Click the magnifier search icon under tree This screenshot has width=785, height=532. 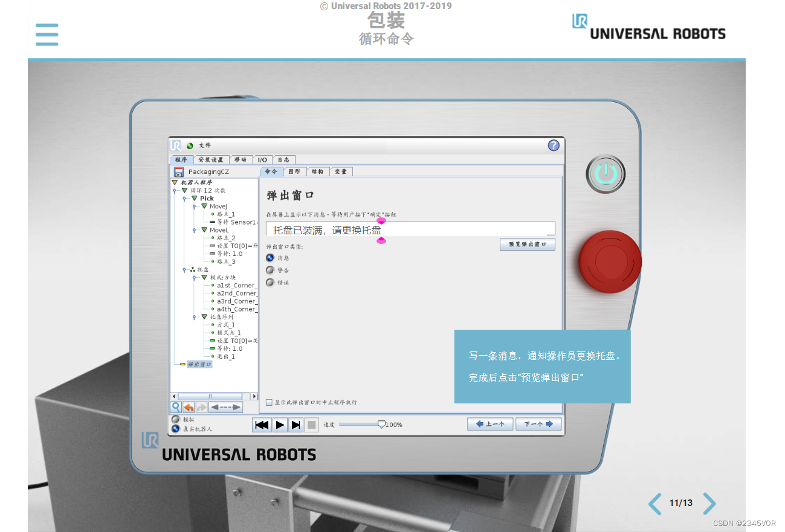click(x=176, y=407)
